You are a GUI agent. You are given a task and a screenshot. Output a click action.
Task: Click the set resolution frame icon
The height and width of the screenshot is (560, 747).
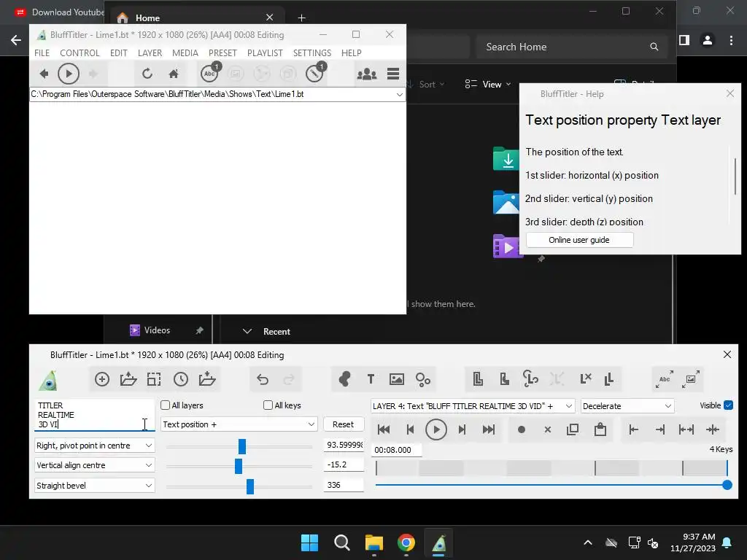[x=154, y=379]
